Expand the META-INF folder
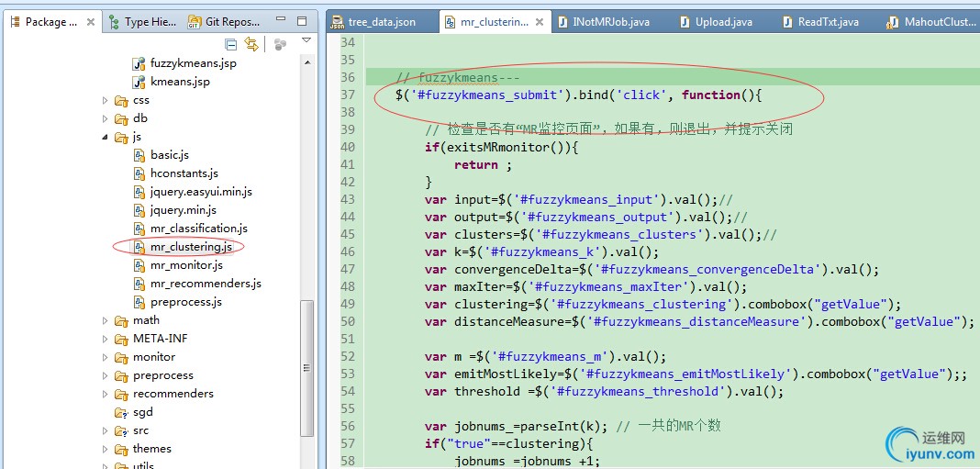The image size is (980, 469). tap(105, 339)
